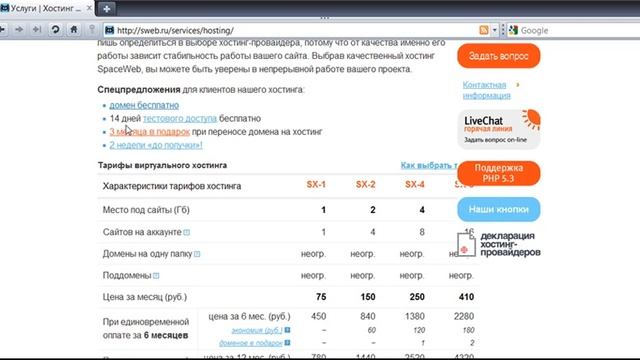This screenshot has width=640, height=360.
Task: Click monthly price 410
Action: pyautogui.click(x=466, y=297)
